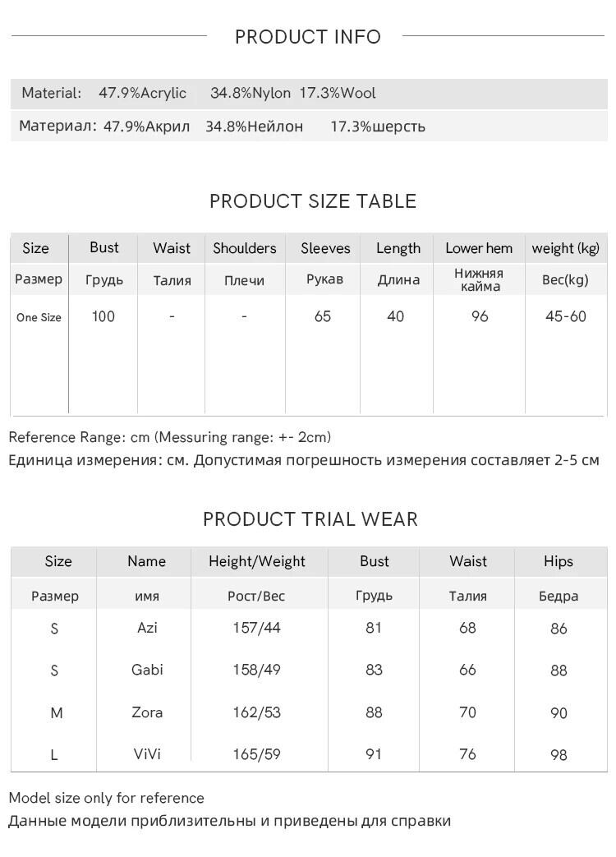Click the Hips column header
616x857 pixels.
point(559,561)
